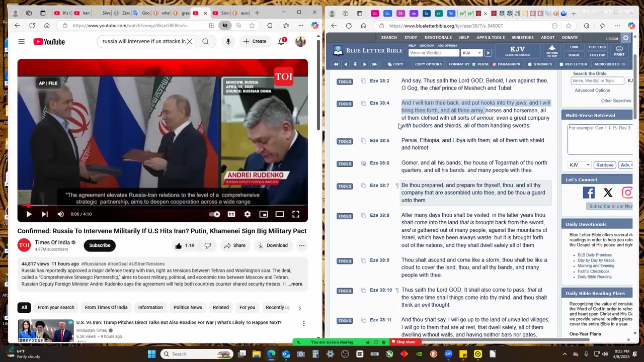This screenshot has width=644, height=362.
Task: Enable theater mode on video
Action: [x=280, y=214]
